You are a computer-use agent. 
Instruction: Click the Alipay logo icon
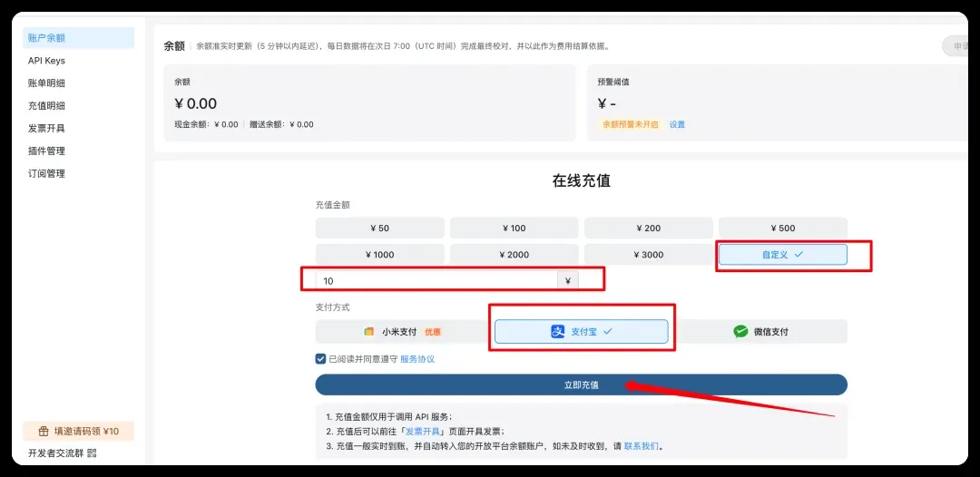tap(557, 332)
